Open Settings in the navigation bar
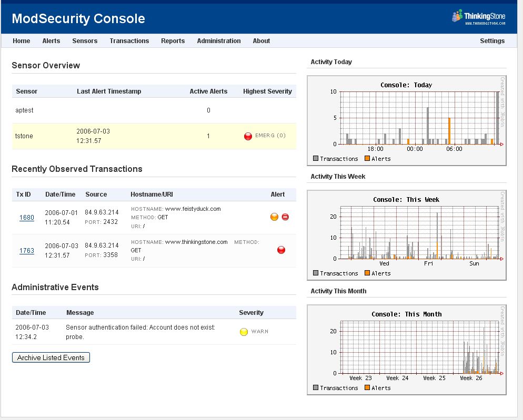 click(x=492, y=40)
